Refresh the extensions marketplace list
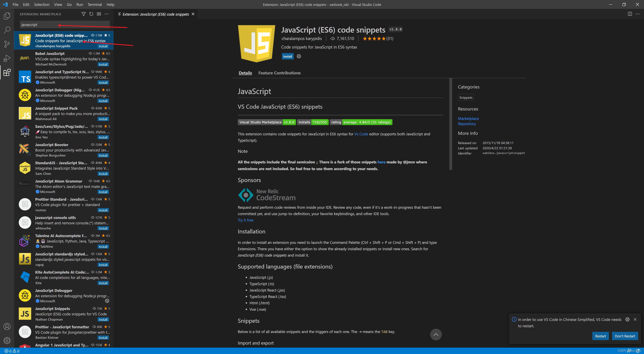This screenshot has width=644, height=354. click(x=91, y=14)
